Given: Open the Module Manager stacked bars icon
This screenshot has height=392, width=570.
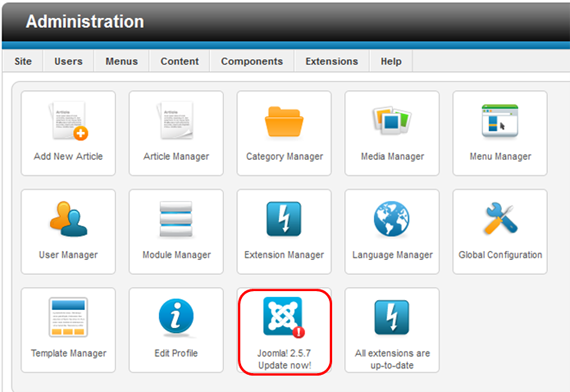Looking at the screenshot, I should (176, 219).
